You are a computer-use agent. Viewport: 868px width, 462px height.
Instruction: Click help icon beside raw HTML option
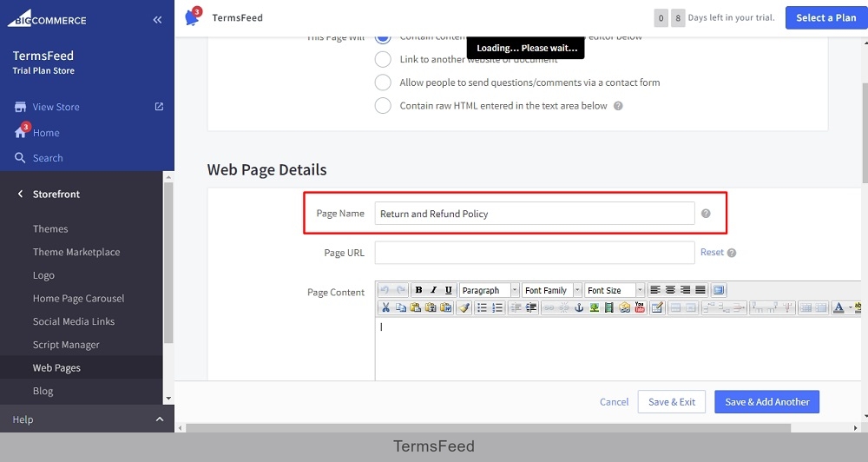tap(618, 106)
